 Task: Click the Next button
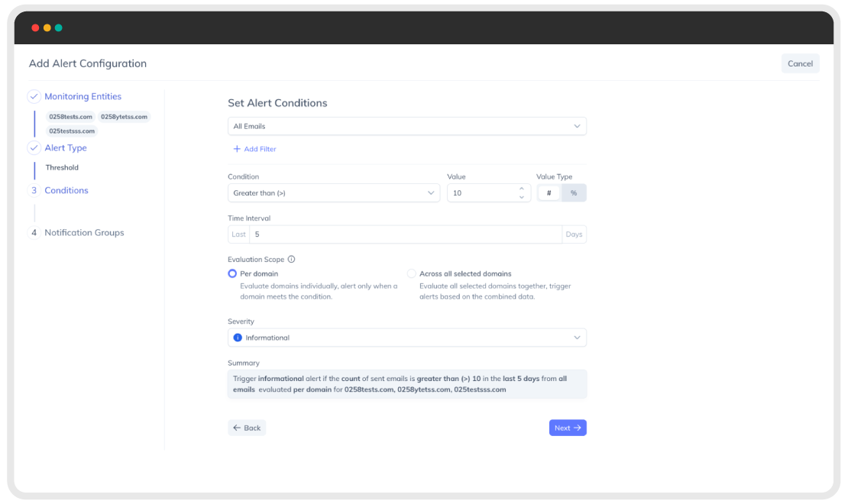click(x=568, y=428)
